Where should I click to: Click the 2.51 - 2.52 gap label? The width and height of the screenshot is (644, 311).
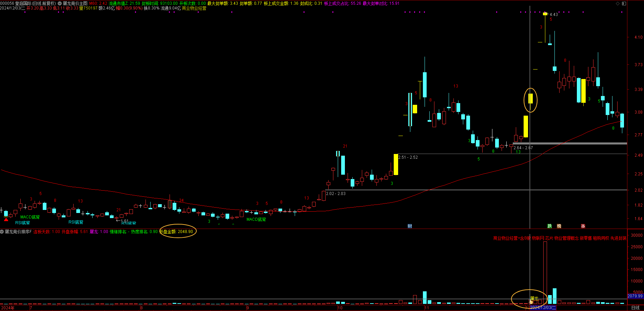point(408,157)
